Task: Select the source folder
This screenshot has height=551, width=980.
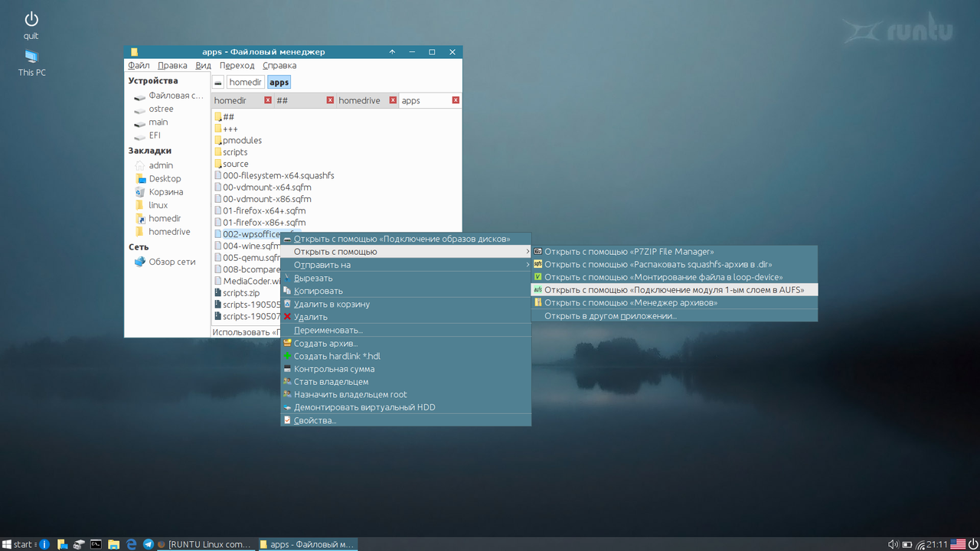Action: [231, 164]
